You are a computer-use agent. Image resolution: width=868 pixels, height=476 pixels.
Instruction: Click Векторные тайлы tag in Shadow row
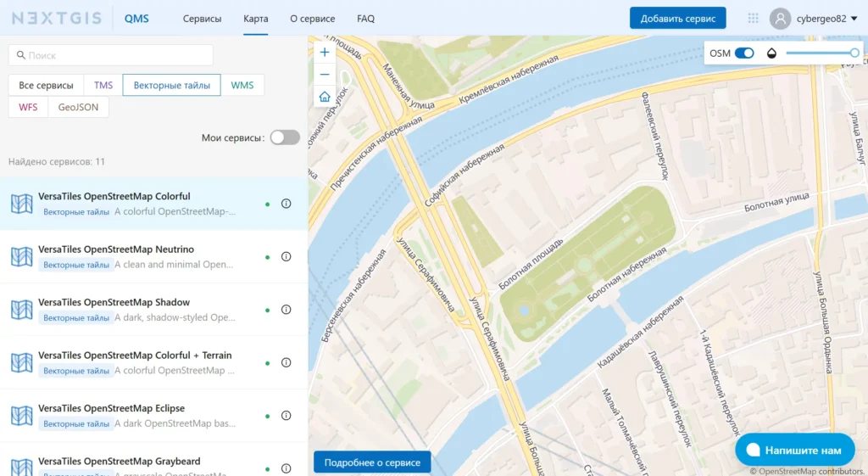point(76,318)
